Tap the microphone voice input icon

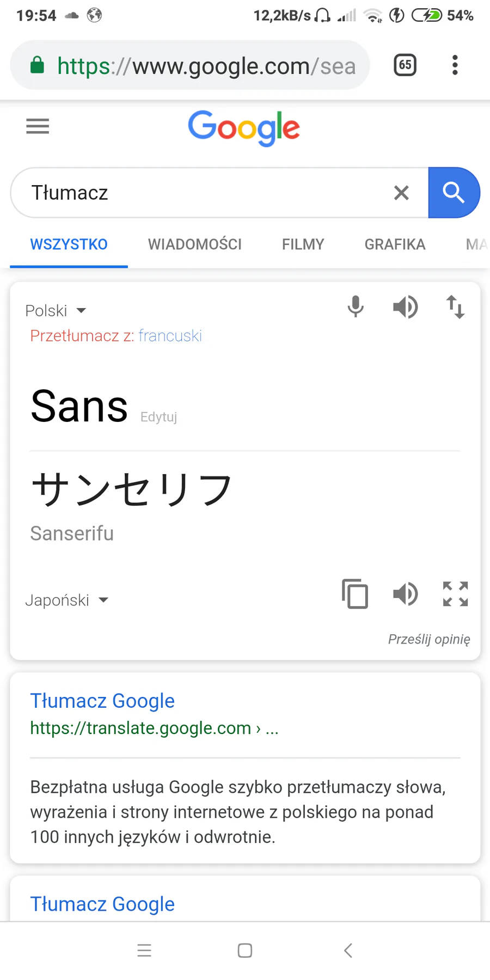(x=356, y=307)
